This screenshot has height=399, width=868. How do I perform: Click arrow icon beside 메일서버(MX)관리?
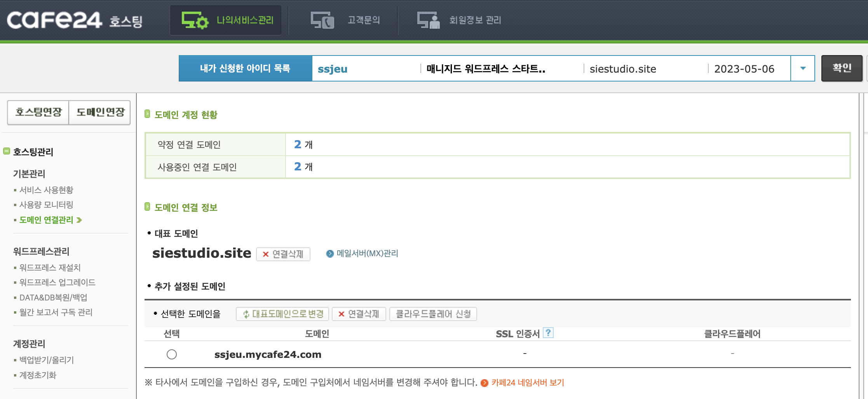pyautogui.click(x=330, y=254)
